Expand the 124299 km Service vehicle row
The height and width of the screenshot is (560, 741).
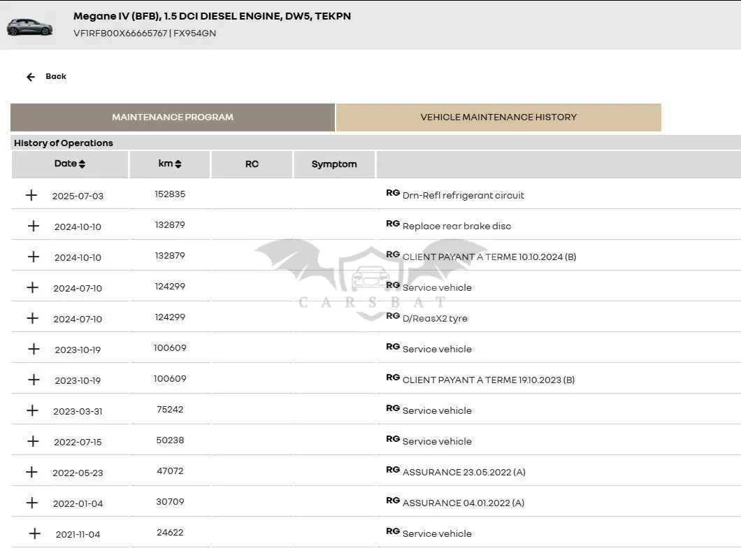[x=32, y=287]
